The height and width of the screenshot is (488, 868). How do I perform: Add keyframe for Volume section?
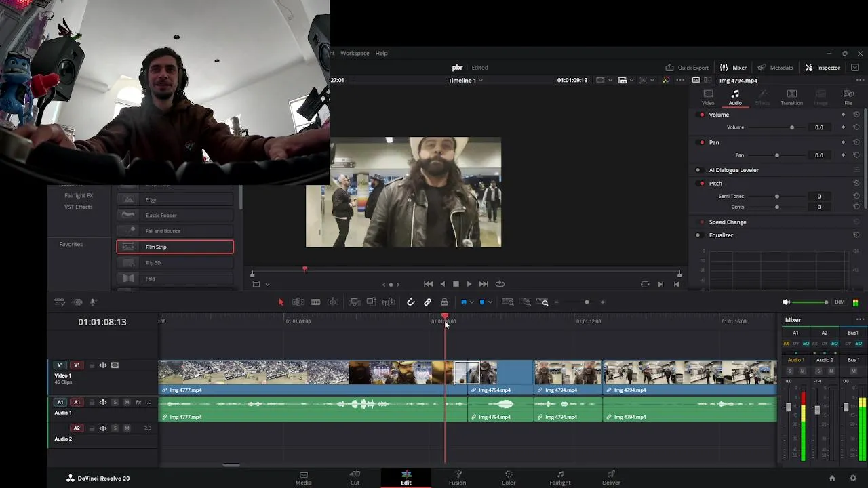(x=843, y=115)
